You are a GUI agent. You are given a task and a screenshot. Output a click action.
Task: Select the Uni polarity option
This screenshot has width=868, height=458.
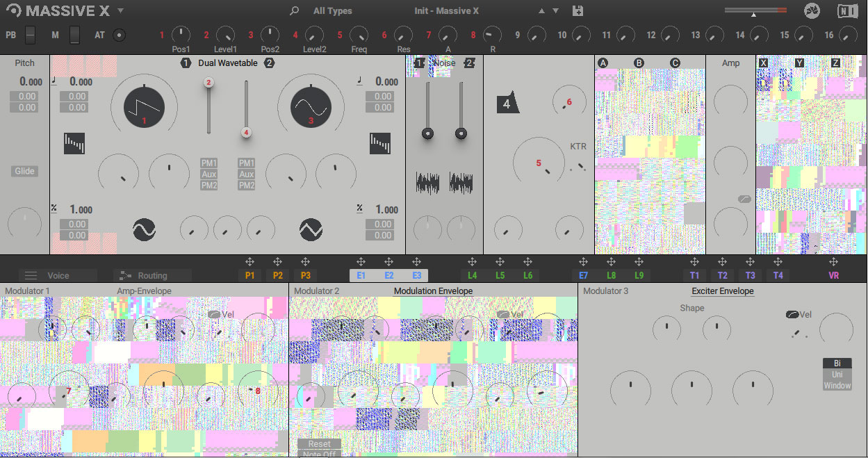[837, 375]
